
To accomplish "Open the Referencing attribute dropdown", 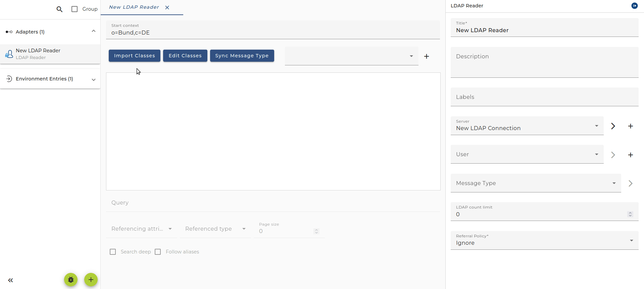I will [x=142, y=229].
